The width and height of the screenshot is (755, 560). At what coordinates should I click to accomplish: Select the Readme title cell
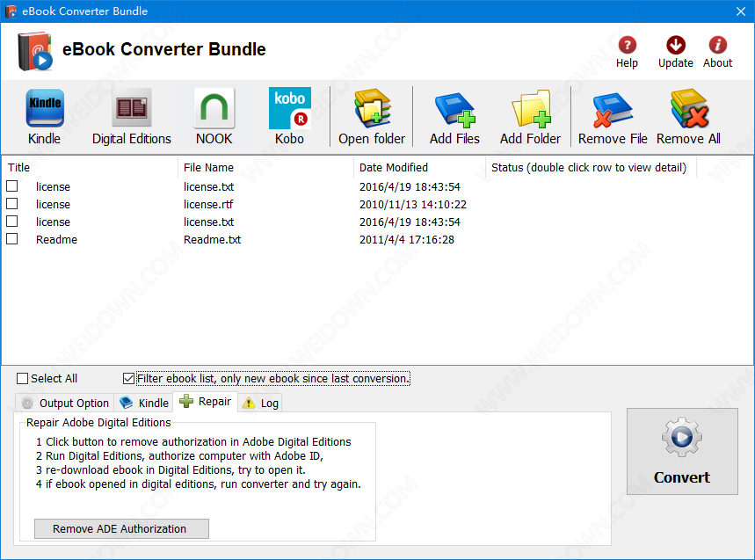[x=56, y=239]
